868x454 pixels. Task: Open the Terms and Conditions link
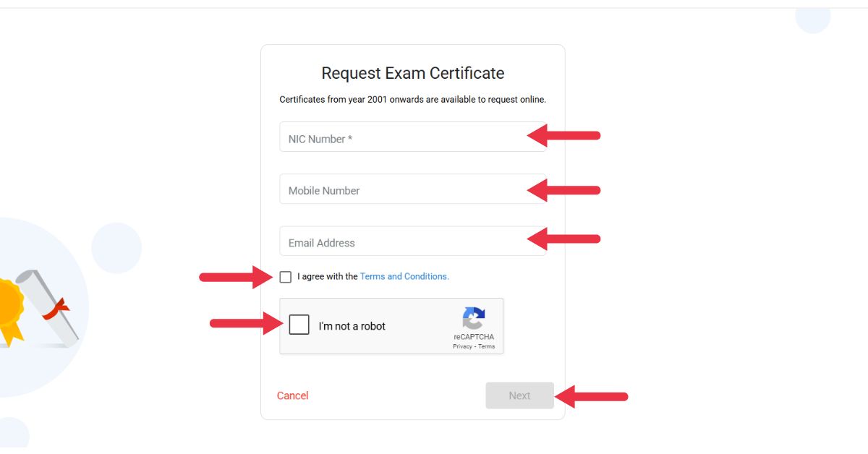(x=404, y=276)
